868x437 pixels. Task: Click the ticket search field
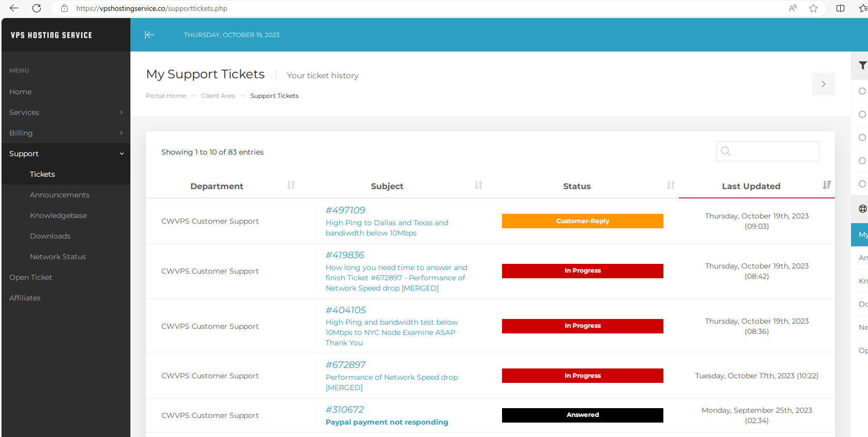768,151
